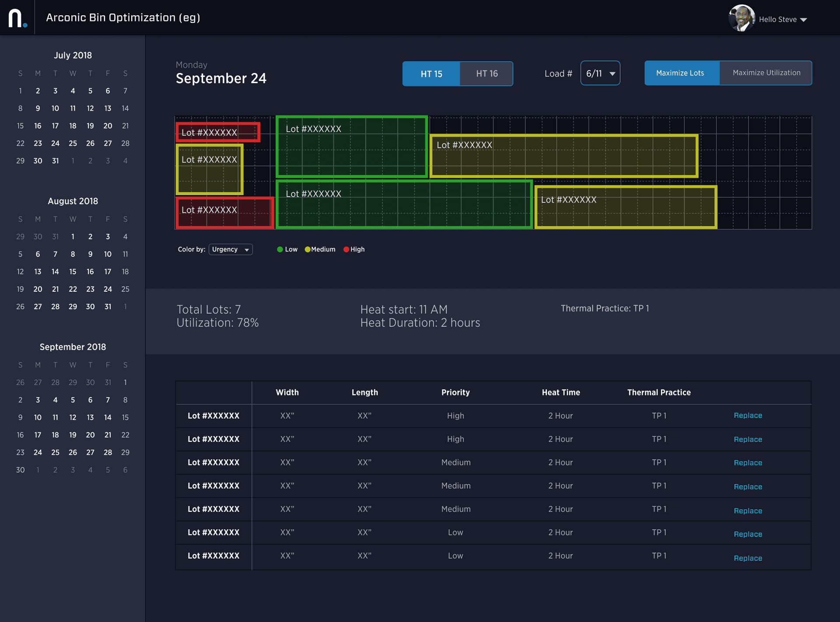Click Replace link in first table row

tap(748, 416)
